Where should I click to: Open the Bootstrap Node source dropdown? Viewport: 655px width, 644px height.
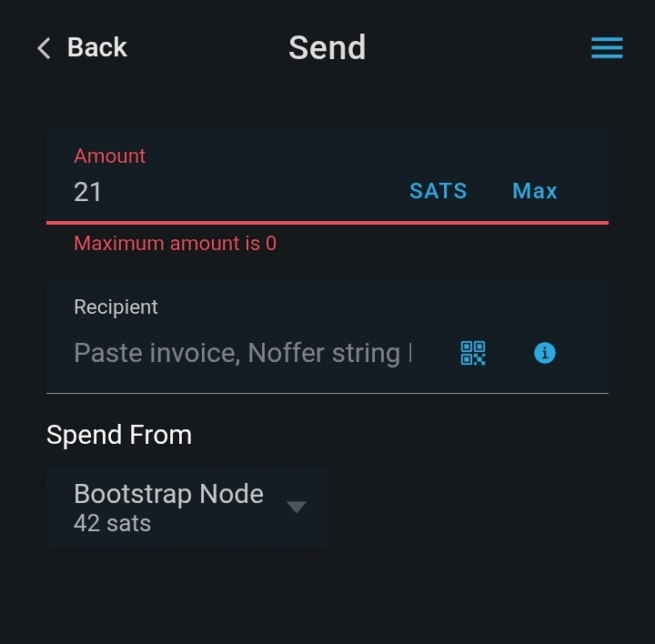pos(186,508)
